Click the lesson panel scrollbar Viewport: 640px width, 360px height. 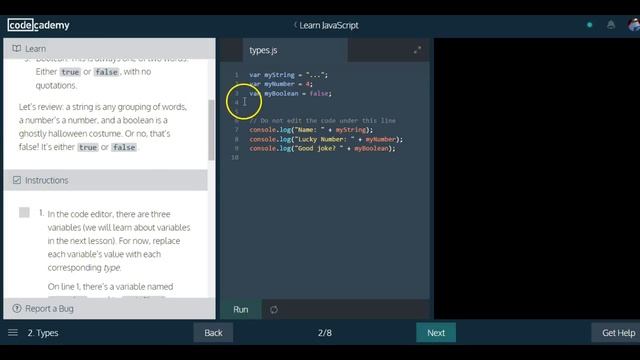(x=211, y=130)
